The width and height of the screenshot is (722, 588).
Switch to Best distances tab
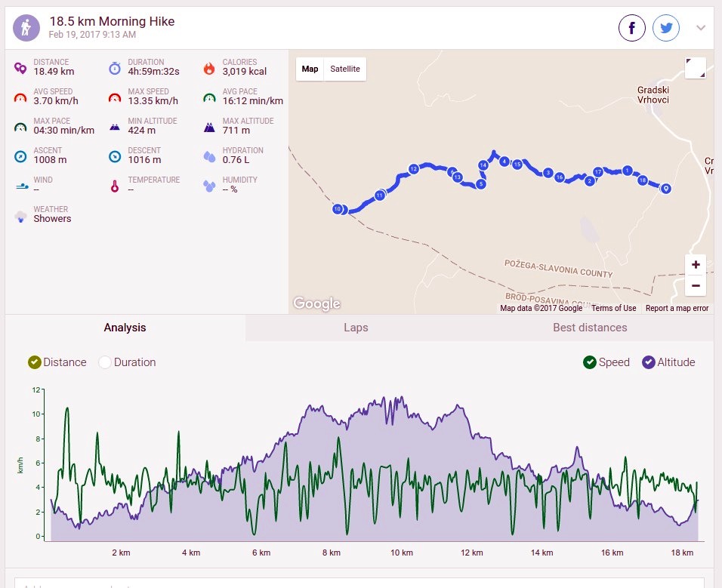pos(590,328)
